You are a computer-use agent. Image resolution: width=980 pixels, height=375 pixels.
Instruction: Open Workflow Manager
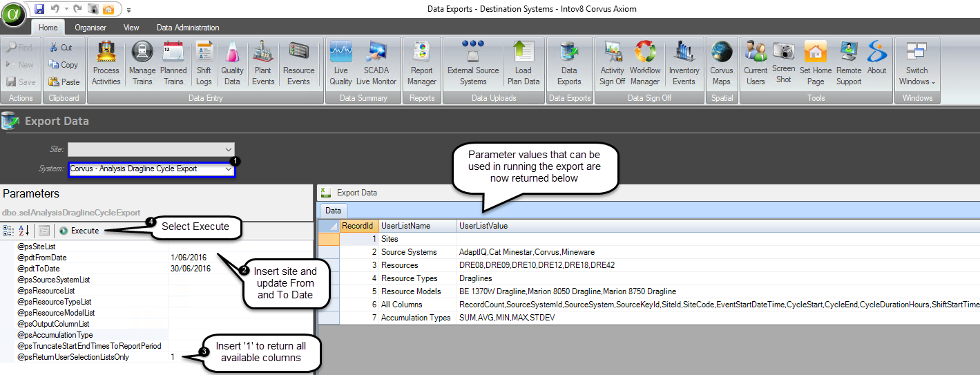[645, 63]
